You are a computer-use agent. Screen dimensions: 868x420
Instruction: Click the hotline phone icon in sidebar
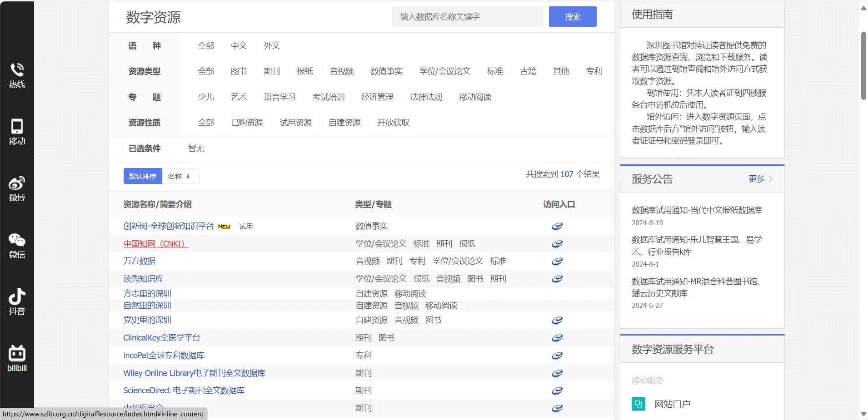[x=17, y=69]
